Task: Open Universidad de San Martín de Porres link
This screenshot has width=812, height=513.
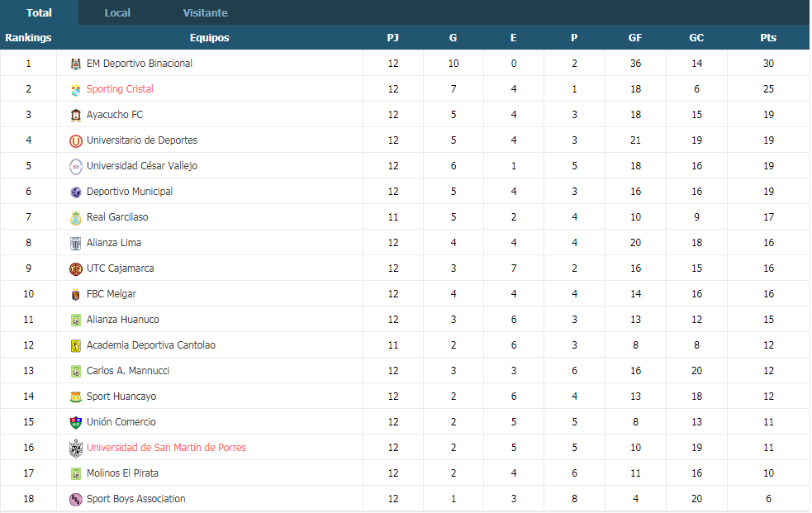Action: pyautogui.click(x=166, y=448)
